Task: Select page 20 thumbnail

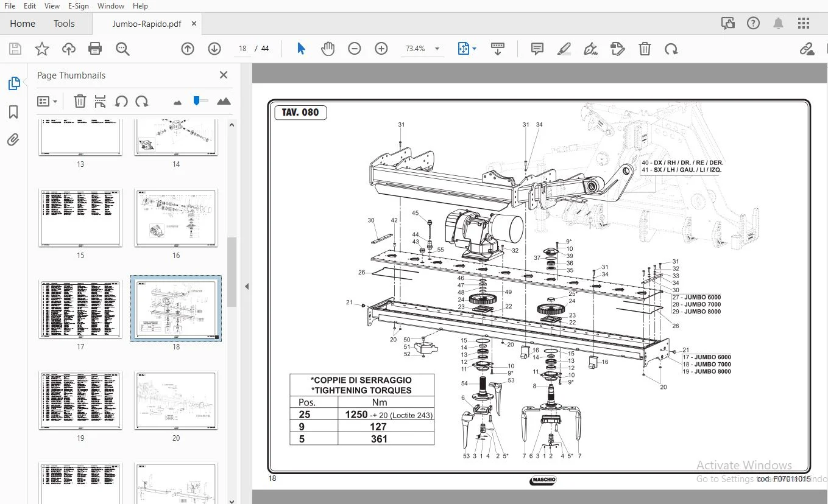Action: pos(175,401)
